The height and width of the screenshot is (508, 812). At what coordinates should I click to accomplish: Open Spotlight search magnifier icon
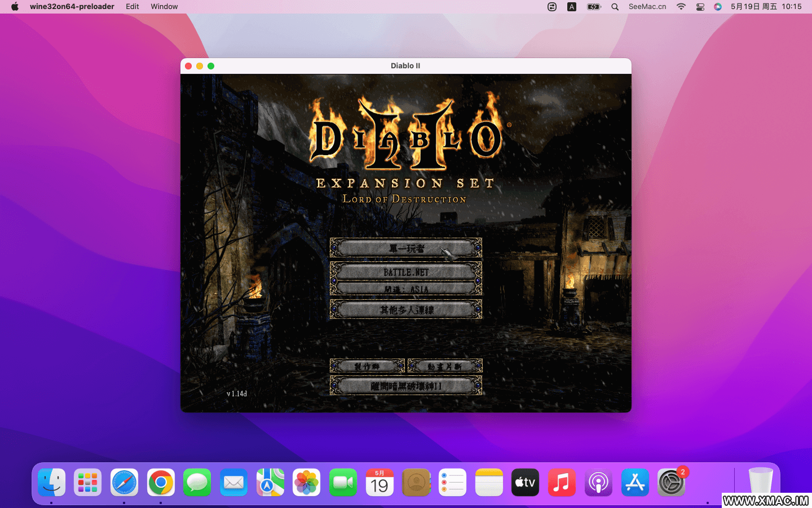pos(615,7)
